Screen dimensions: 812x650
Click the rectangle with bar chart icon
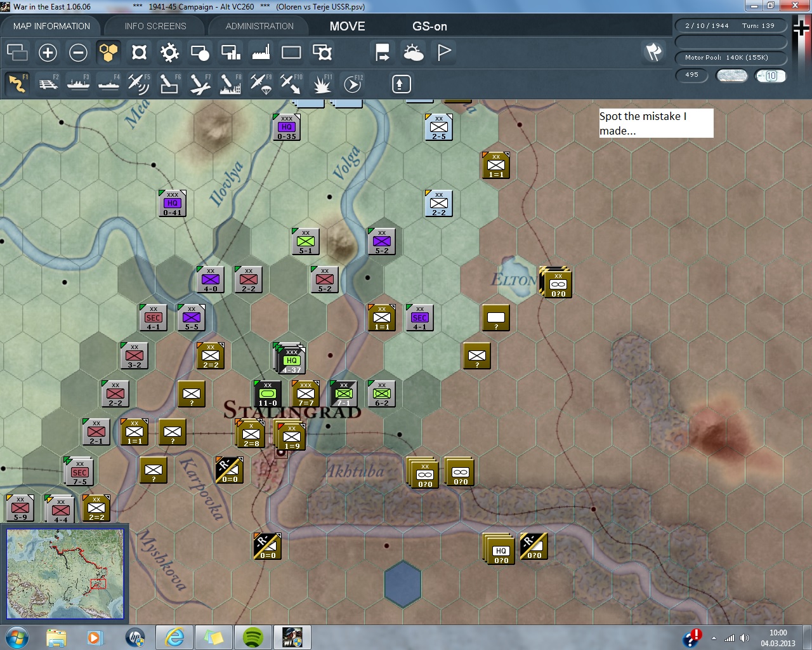tap(230, 53)
